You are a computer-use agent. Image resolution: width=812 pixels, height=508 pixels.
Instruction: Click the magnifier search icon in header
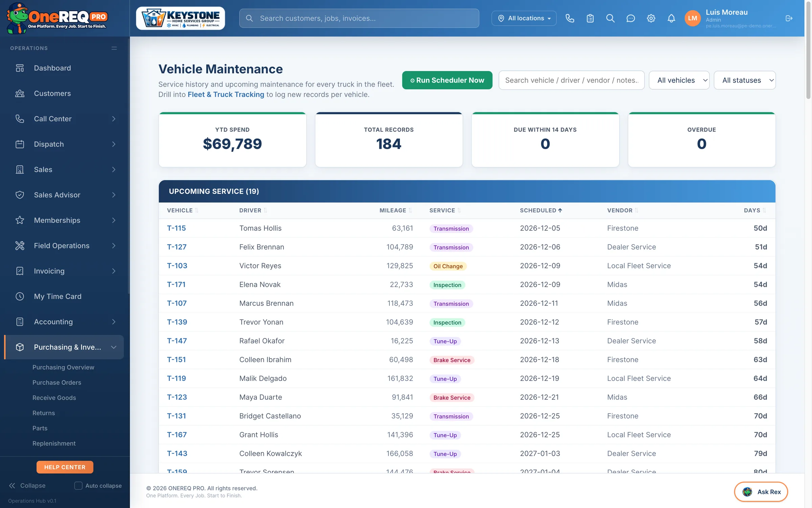coord(610,18)
